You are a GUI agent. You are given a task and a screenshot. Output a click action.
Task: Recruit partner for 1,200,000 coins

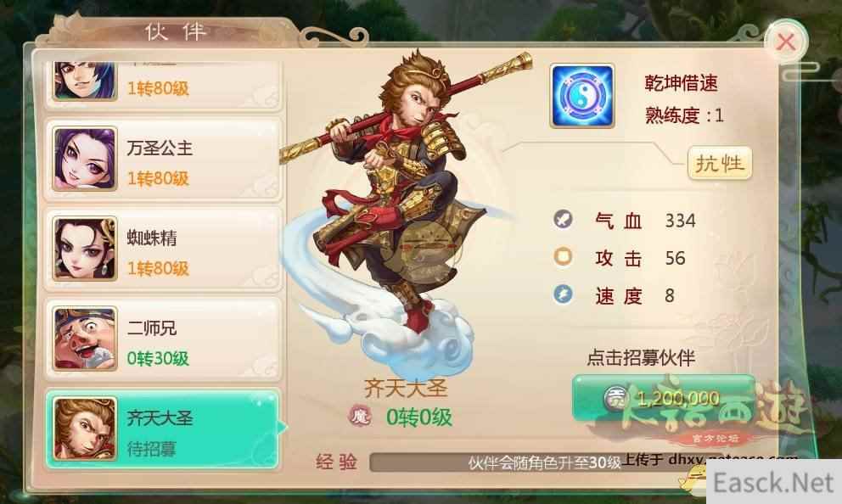tap(664, 398)
